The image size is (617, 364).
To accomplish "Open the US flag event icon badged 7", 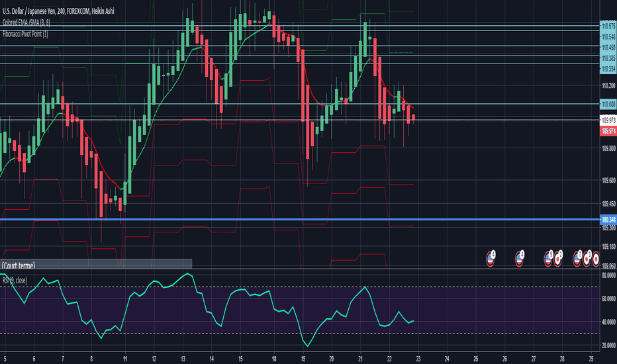I will point(577,259).
